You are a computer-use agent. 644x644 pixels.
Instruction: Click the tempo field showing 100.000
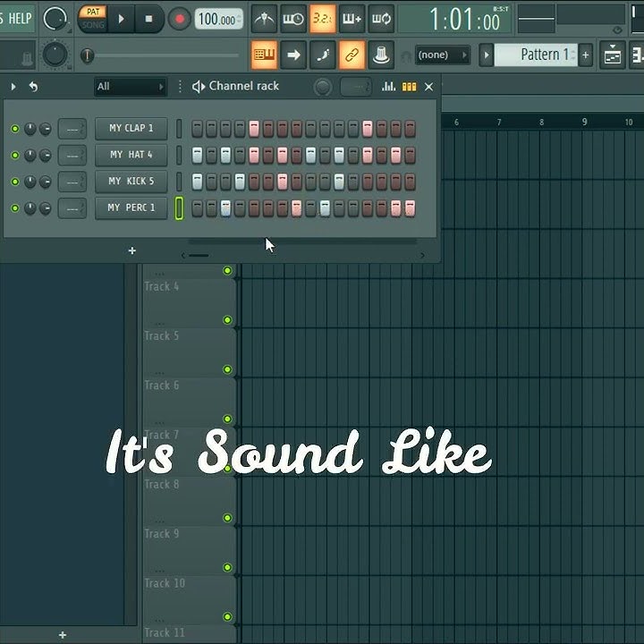click(218, 19)
